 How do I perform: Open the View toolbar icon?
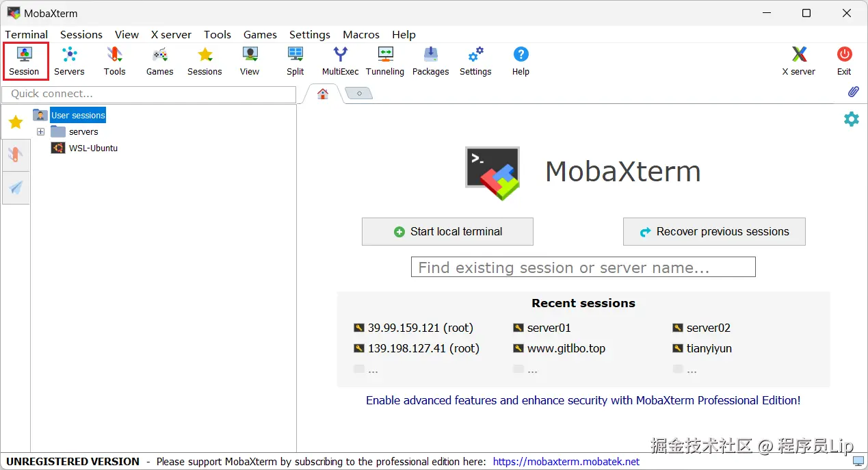(250, 61)
